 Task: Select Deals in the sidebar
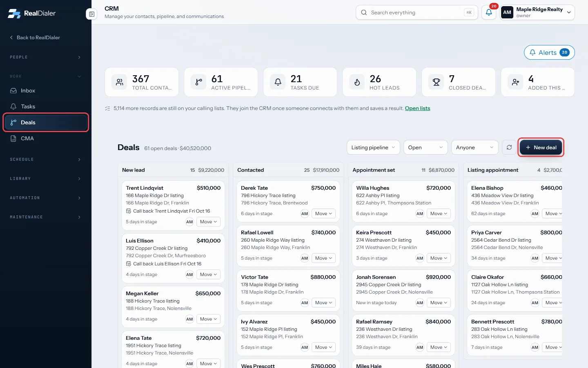(46, 123)
